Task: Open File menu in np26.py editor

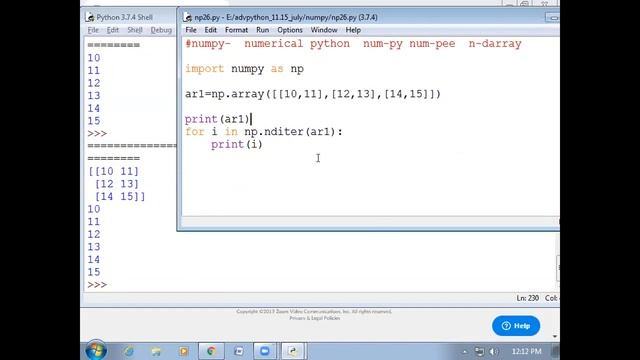Action: point(191,30)
